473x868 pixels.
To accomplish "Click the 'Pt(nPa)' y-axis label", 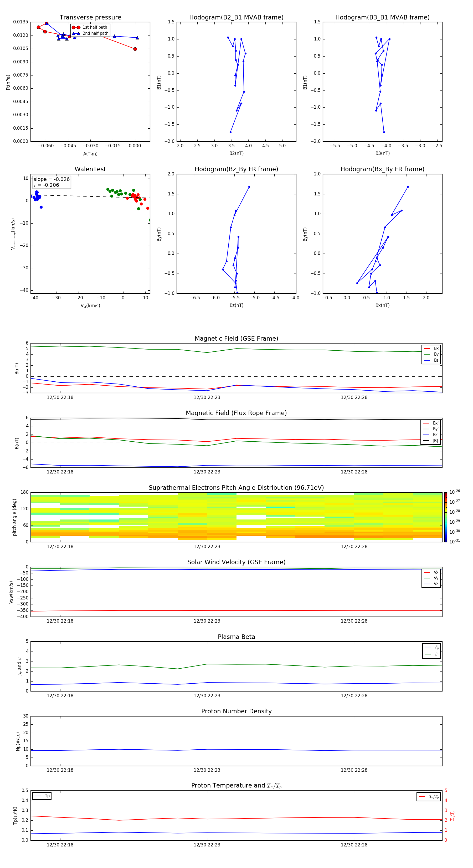I will pyautogui.click(x=8, y=82).
